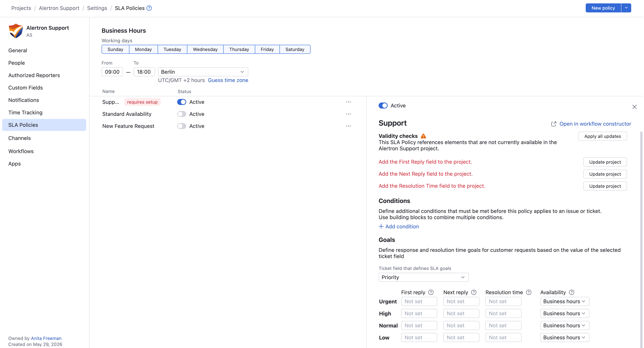
Task: Click the Resolution time help icon
Action: [529, 292]
